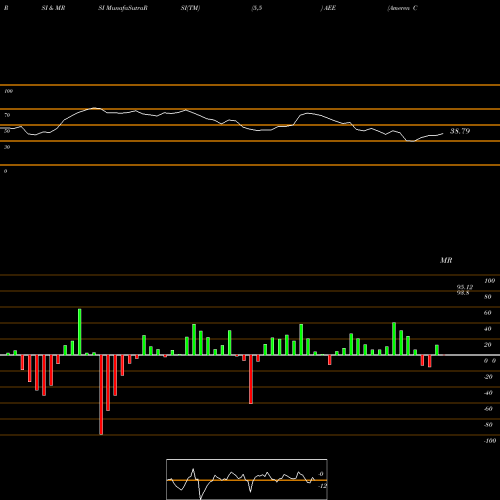Click the MR axis label -80
This screenshot has height=500, width=500.
click(x=488, y=425)
